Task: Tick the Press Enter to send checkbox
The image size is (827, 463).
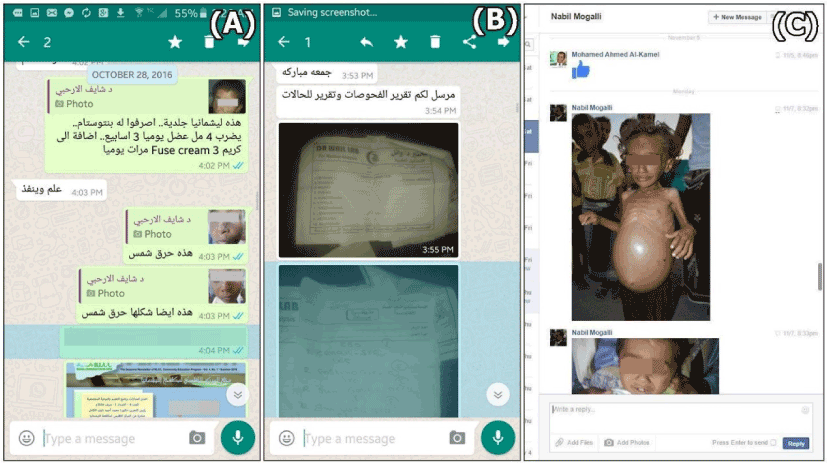Action: tap(773, 442)
